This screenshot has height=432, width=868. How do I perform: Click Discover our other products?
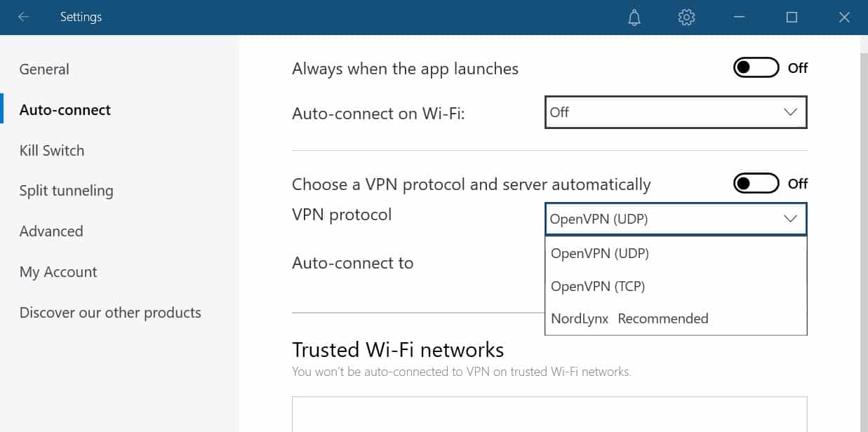[x=110, y=312]
